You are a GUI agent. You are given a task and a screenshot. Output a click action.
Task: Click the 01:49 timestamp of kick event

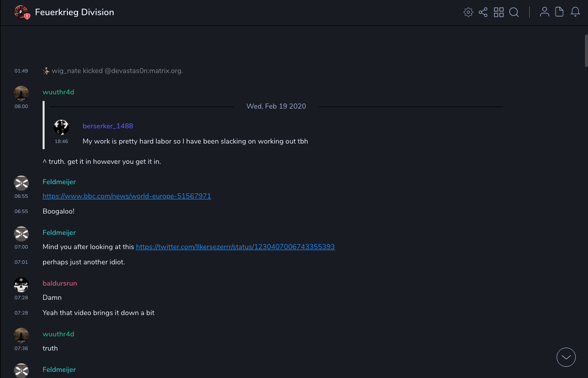tap(21, 71)
